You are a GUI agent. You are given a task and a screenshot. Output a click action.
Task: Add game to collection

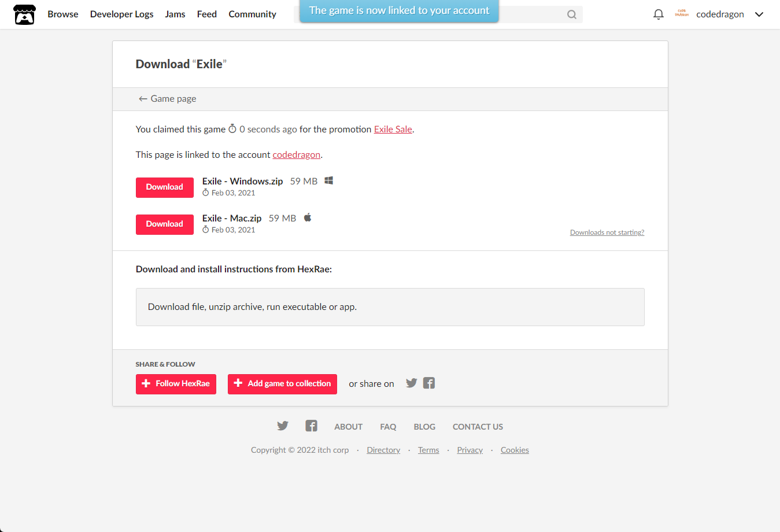[x=282, y=384]
